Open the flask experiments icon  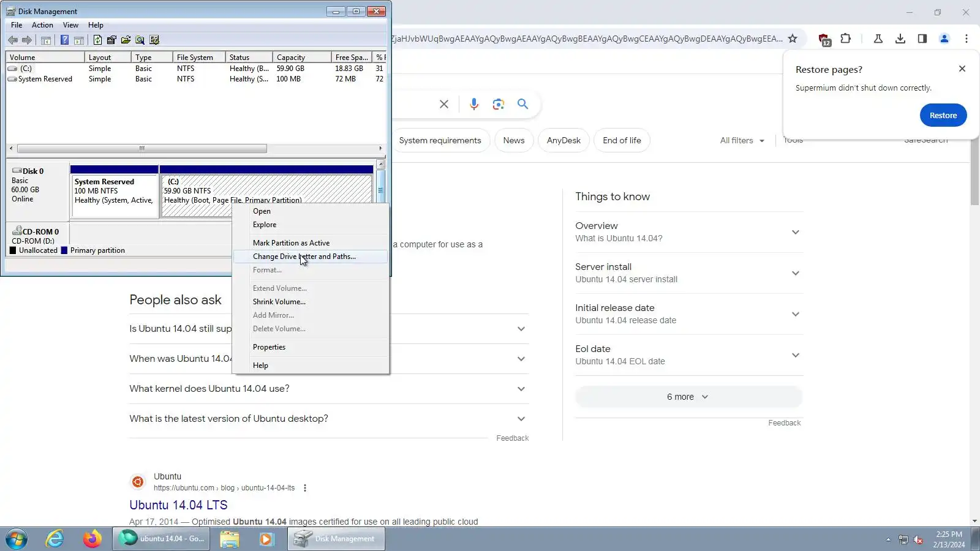[x=878, y=39]
